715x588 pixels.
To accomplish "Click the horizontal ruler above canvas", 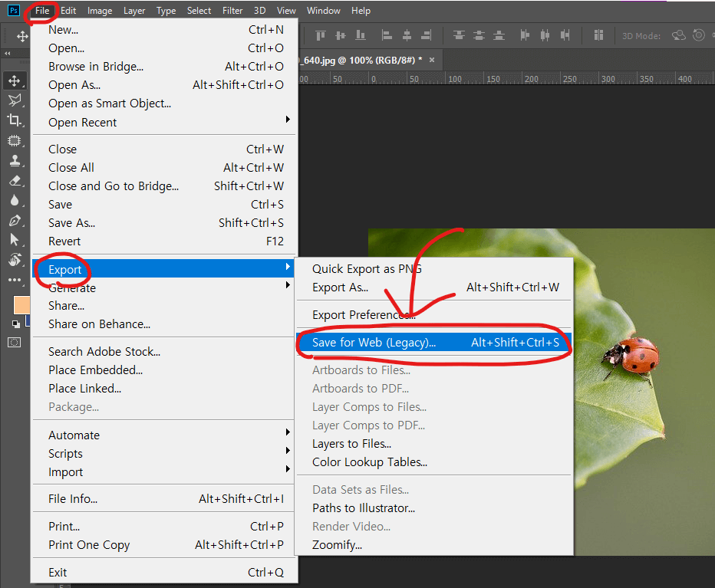I will (x=506, y=78).
